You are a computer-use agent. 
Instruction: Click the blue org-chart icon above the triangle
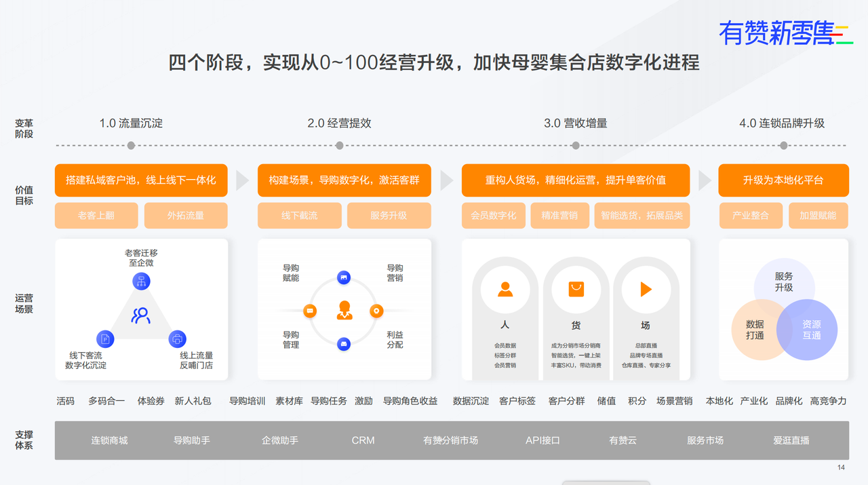pos(141,281)
